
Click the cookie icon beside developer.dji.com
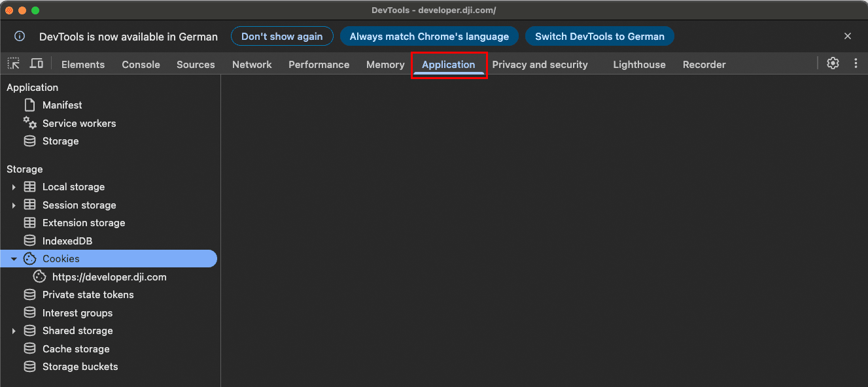tap(39, 277)
